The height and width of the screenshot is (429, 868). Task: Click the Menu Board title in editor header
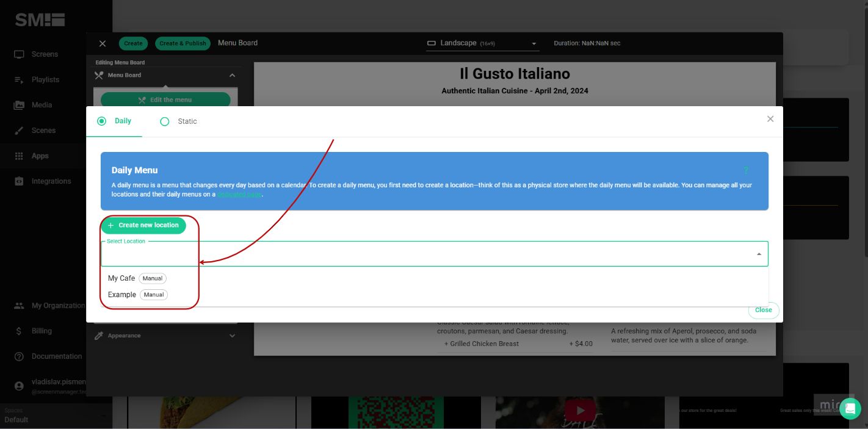tap(237, 43)
